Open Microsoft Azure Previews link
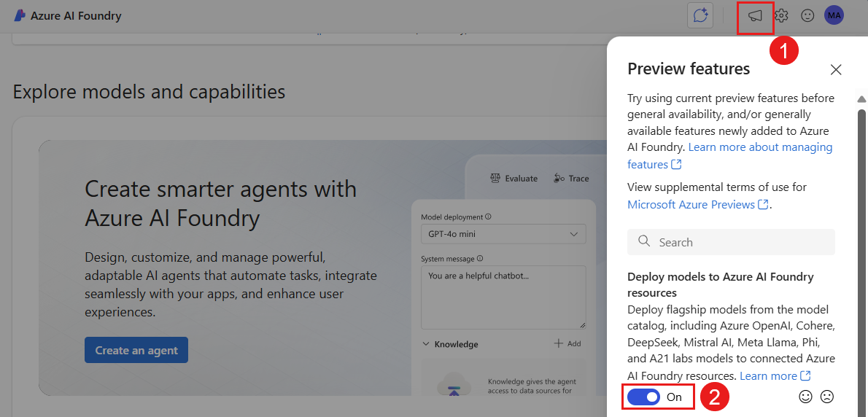This screenshot has height=417, width=868. [x=698, y=204]
